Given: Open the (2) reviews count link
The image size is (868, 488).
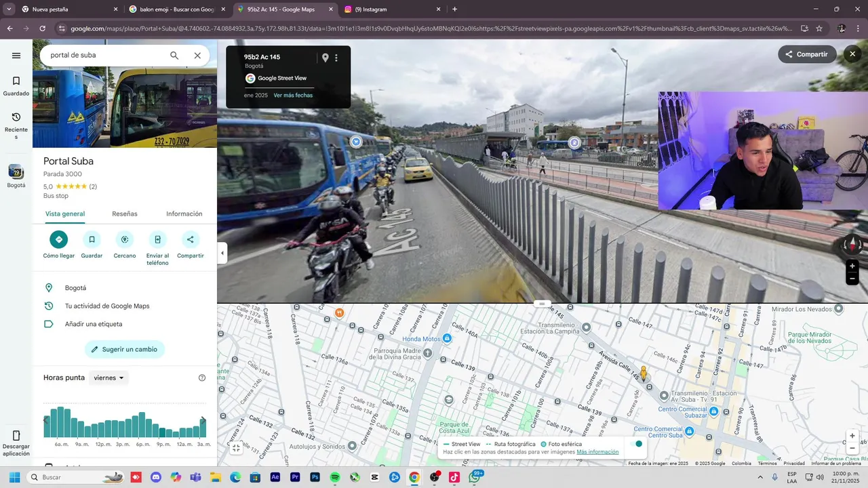Looking at the screenshot, I should click(x=93, y=186).
